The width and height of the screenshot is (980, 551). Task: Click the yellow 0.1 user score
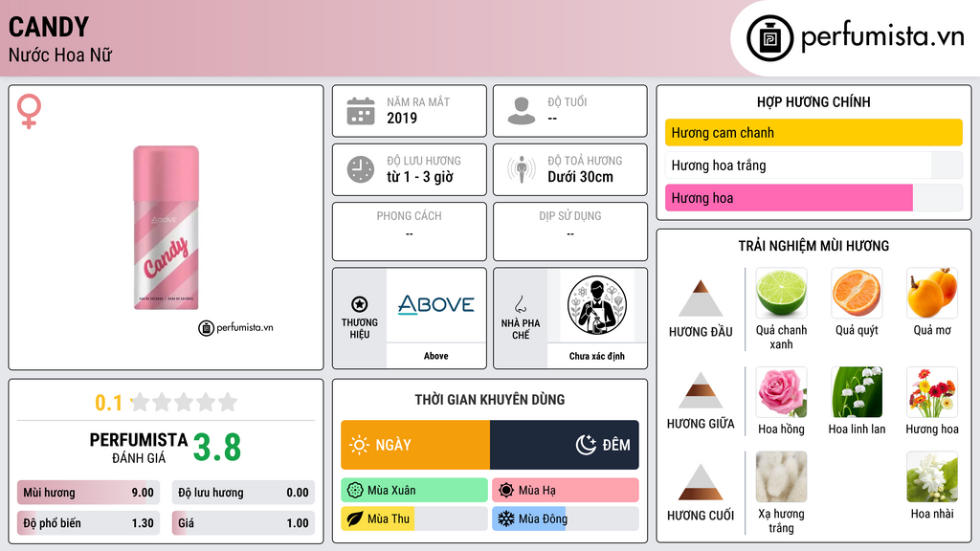tap(109, 403)
